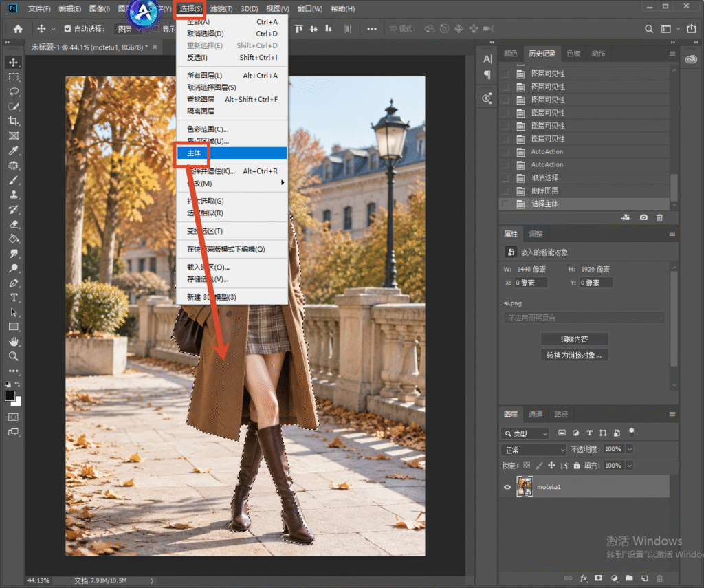Viewport: 704px width, 588px height.
Task: Select the Rectangular Marquee tool
Action: coord(14,77)
